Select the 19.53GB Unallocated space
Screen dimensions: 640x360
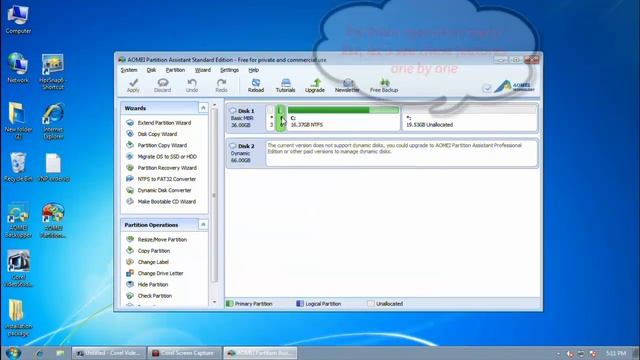coord(470,118)
